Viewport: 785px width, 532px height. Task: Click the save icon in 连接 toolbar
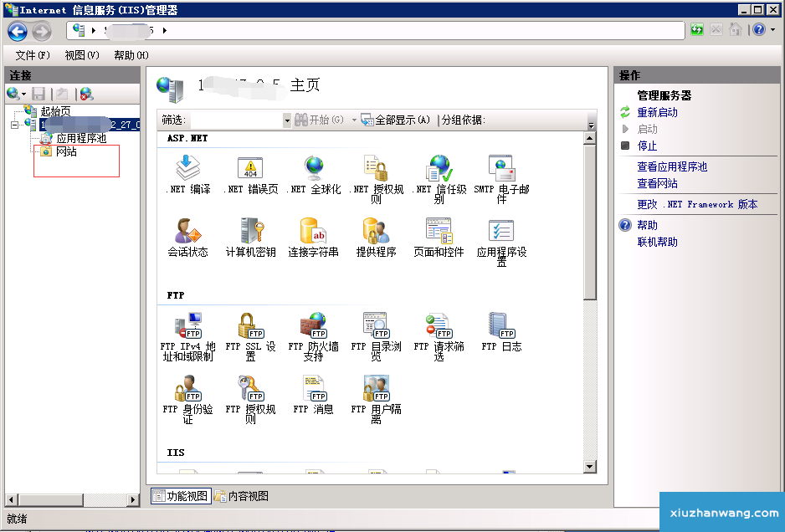(38, 94)
